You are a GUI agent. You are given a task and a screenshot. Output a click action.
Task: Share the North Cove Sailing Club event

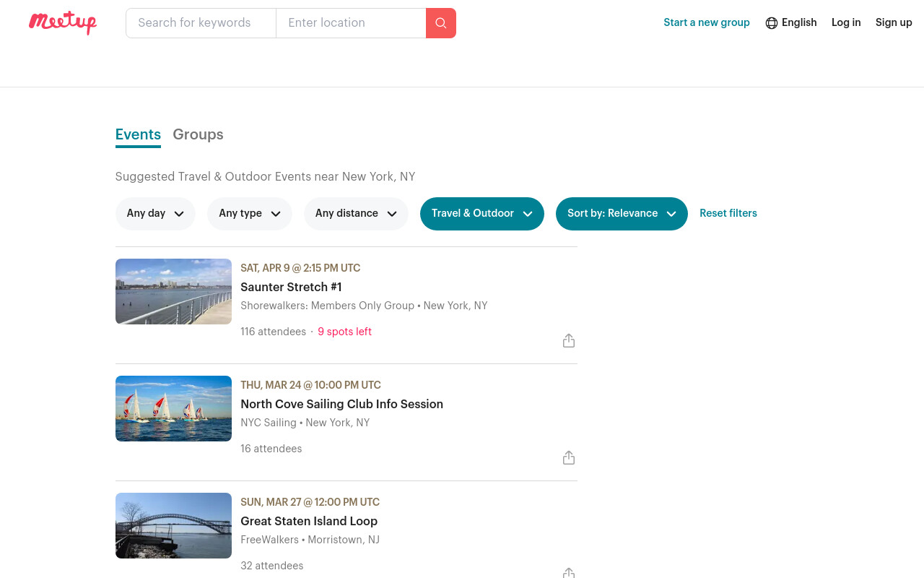pyautogui.click(x=569, y=457)
